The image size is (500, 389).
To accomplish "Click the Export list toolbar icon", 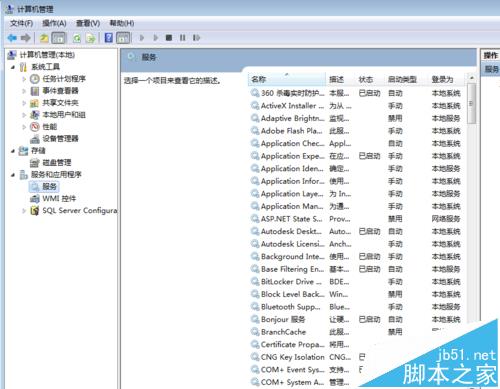I will click(90, 38).
